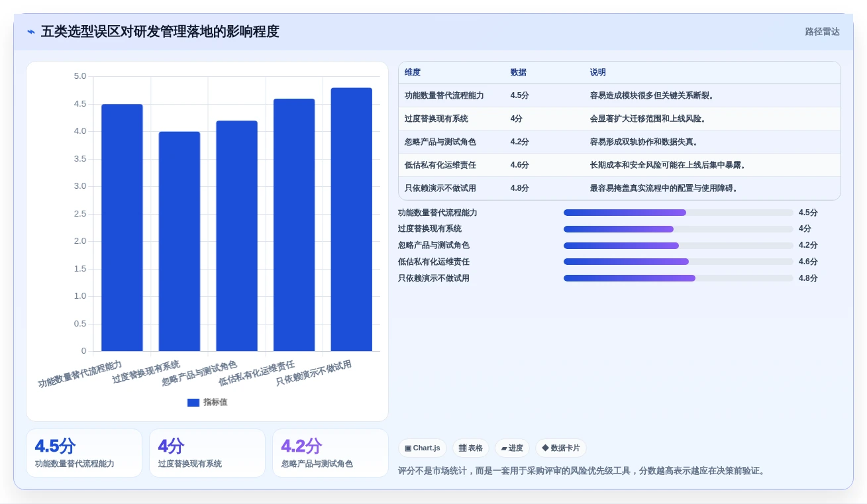The width and height of the screenshot is (867, 504).
Task: Click description 长期成本和安全风险可能在上线后集中暴露
Action: (x=669, y=165)
